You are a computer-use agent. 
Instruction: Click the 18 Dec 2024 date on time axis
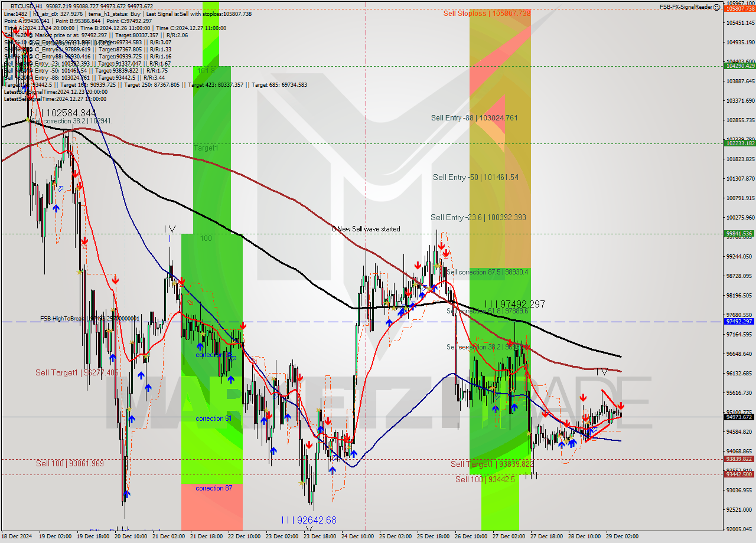(x=17, y=537)
